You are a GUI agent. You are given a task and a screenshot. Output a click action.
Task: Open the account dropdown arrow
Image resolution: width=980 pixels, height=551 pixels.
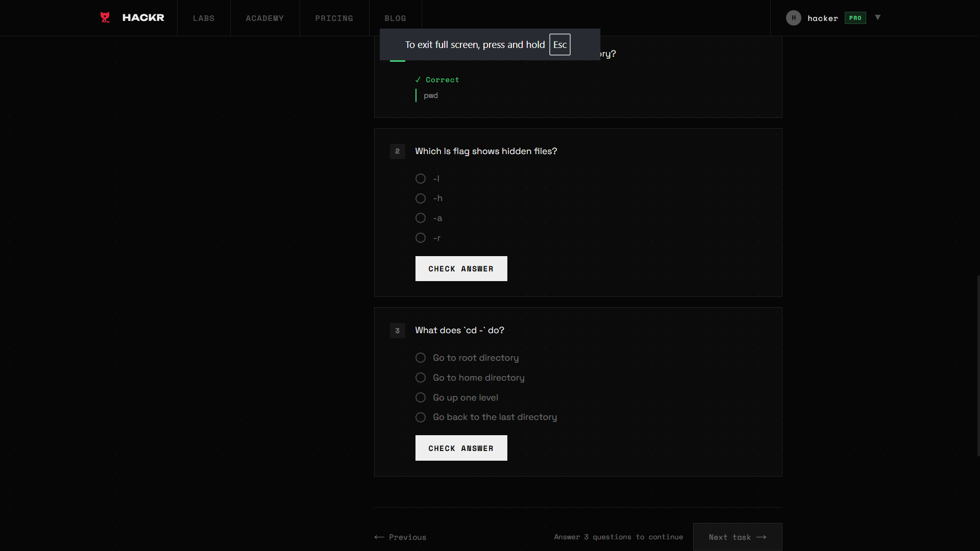[878, 17]
